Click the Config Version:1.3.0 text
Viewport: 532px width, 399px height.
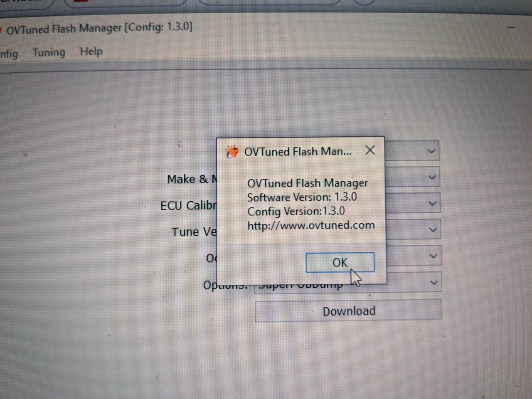point(296,211)
